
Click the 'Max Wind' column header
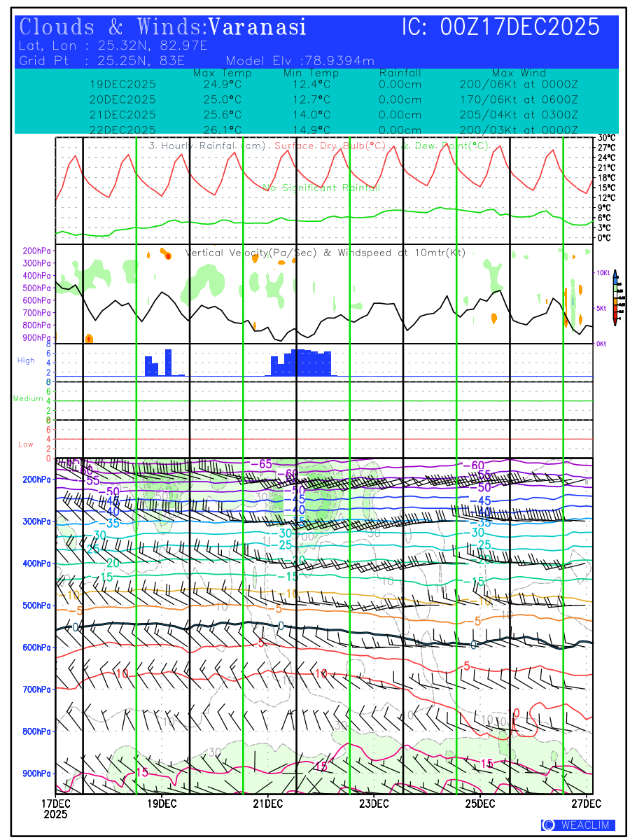pos(519,73)
